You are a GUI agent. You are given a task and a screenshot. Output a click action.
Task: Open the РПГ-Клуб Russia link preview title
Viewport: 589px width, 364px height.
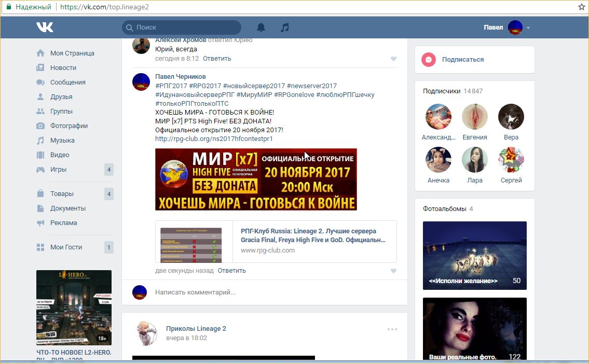pyautogui.click(x=313, y=235)
